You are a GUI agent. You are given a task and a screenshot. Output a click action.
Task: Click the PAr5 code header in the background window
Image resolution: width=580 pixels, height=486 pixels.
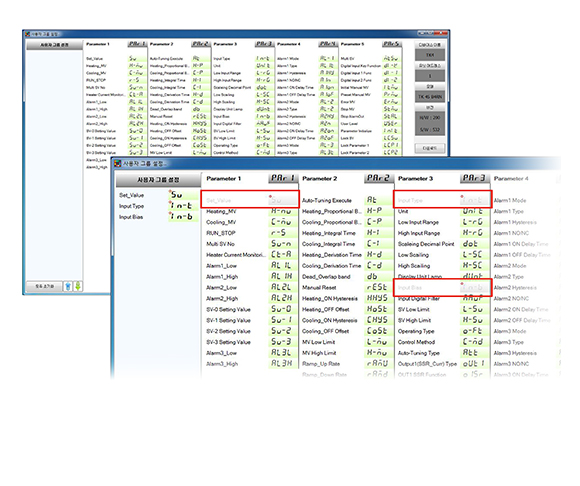391,44
